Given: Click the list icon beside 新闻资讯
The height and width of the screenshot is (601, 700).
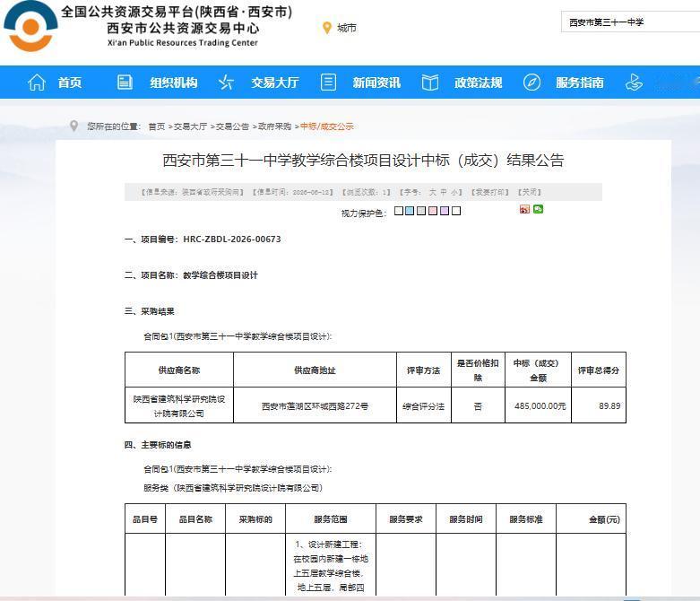Looking at the screenshot, I should coord(328,83).
